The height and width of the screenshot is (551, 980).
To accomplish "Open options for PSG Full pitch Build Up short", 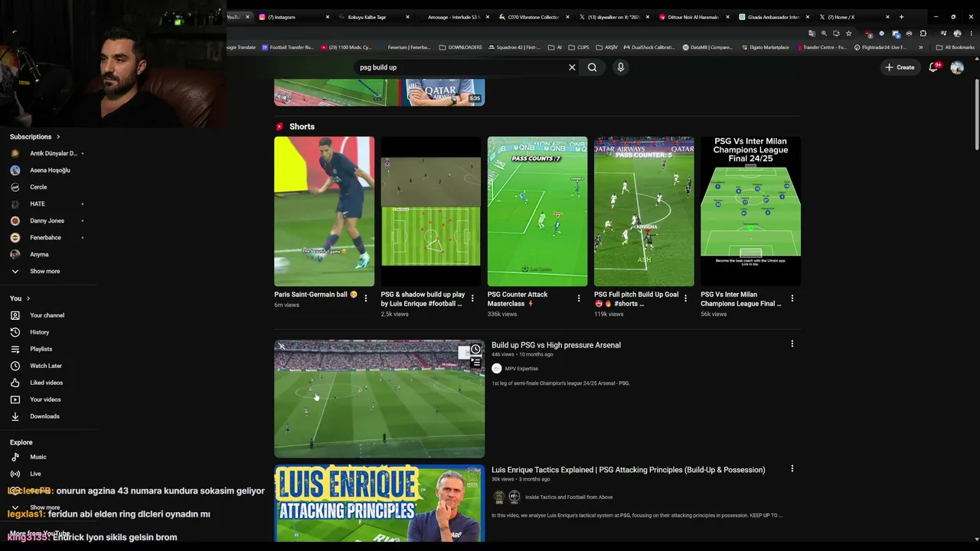I will coord(685,298).
